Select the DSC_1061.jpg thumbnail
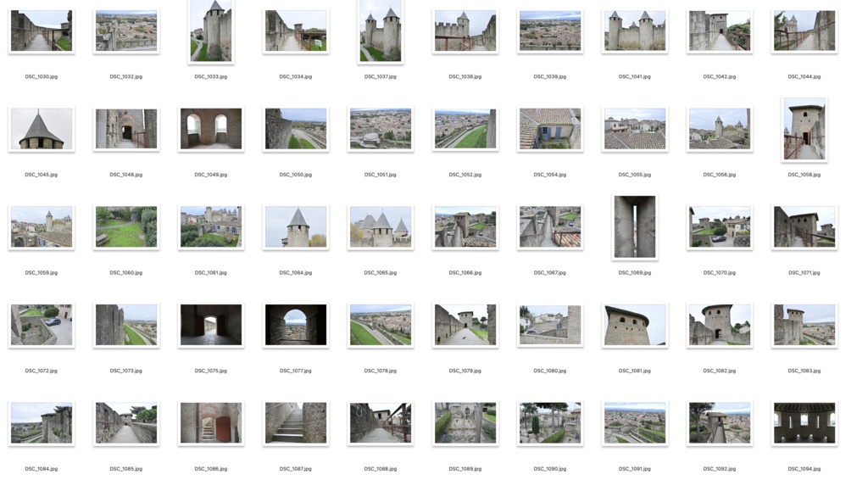Image resolution: width=868 pixels, height=480 pixels. coord(211,227)
